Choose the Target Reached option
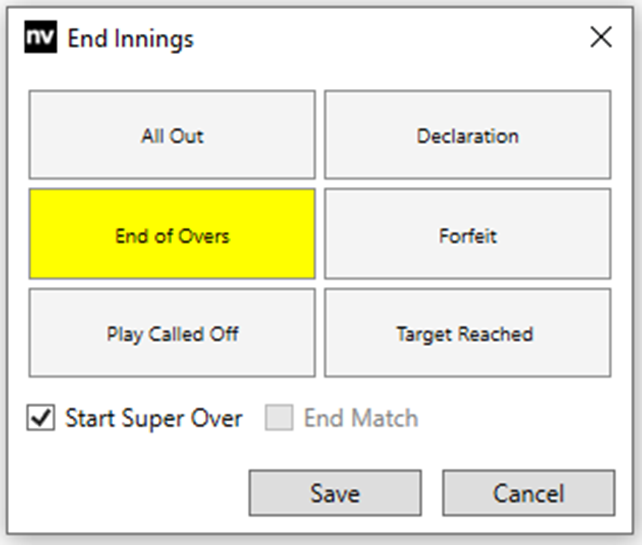 (467, 334)
